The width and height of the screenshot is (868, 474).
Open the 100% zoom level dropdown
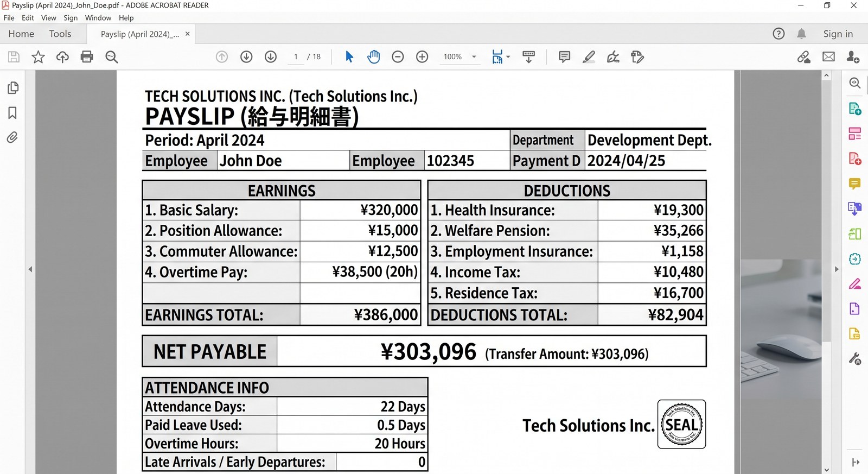459,56
